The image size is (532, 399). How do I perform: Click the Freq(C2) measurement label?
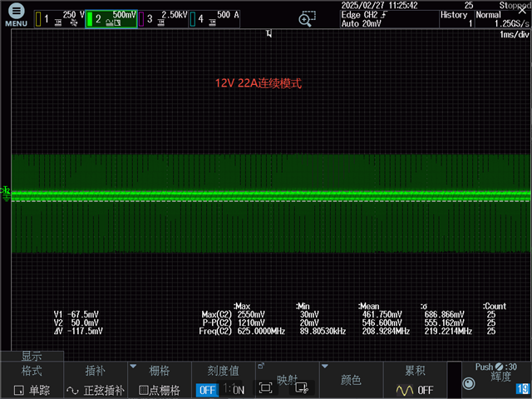point(215,331)
